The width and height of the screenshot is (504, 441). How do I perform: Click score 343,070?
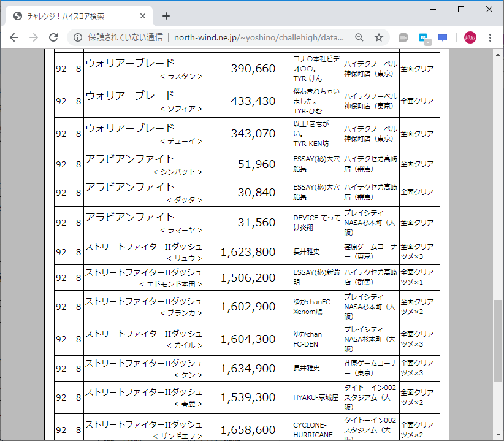click(253, 133)
